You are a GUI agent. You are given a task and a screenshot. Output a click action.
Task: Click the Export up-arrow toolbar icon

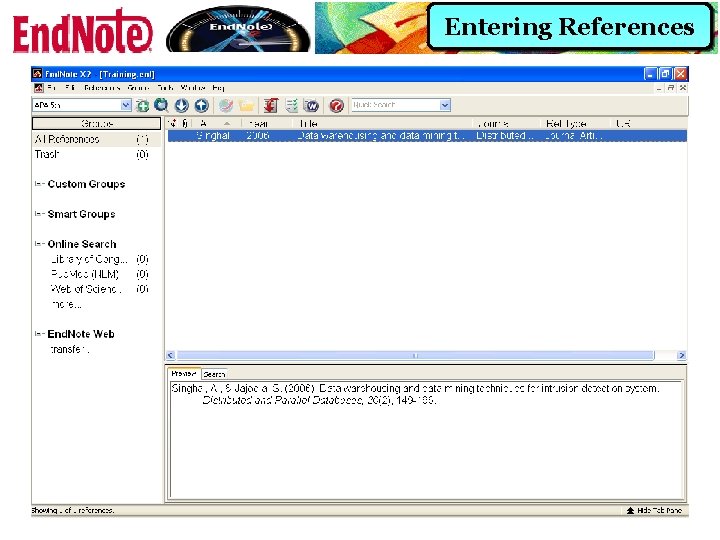click(x=202, y=106)
